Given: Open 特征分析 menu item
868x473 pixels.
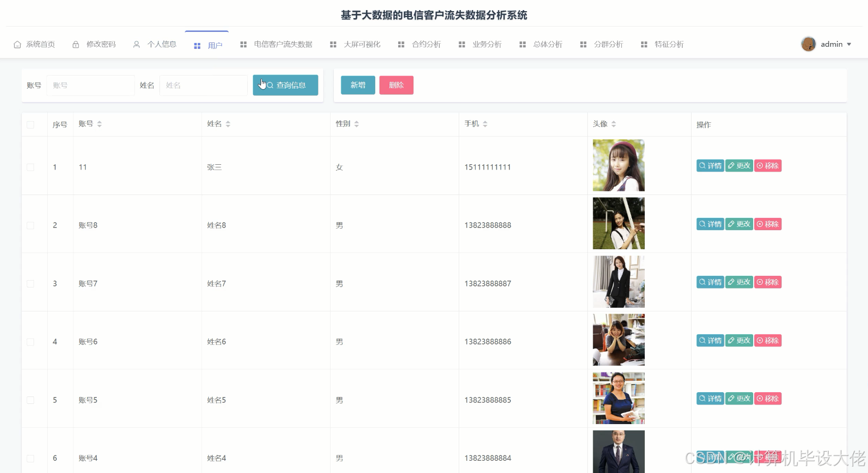Looking at the screenshot, I should pyautogui.click(x=662, y=45).
